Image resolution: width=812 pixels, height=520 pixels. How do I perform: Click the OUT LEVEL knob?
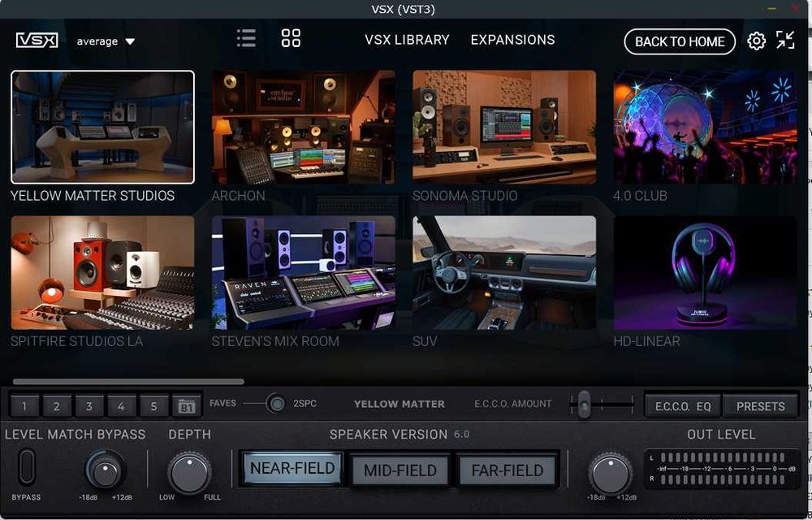point(610,474)
